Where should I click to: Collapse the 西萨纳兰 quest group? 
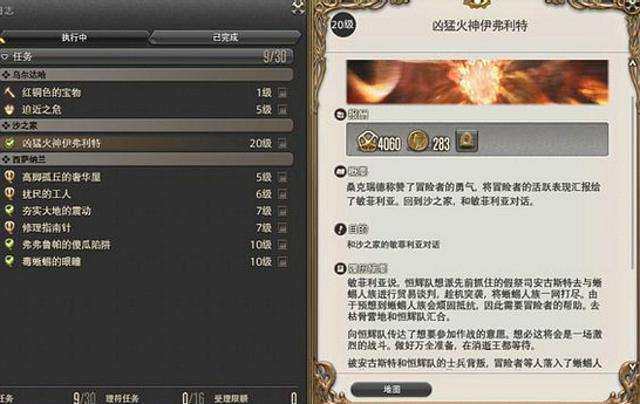[147, 160]
